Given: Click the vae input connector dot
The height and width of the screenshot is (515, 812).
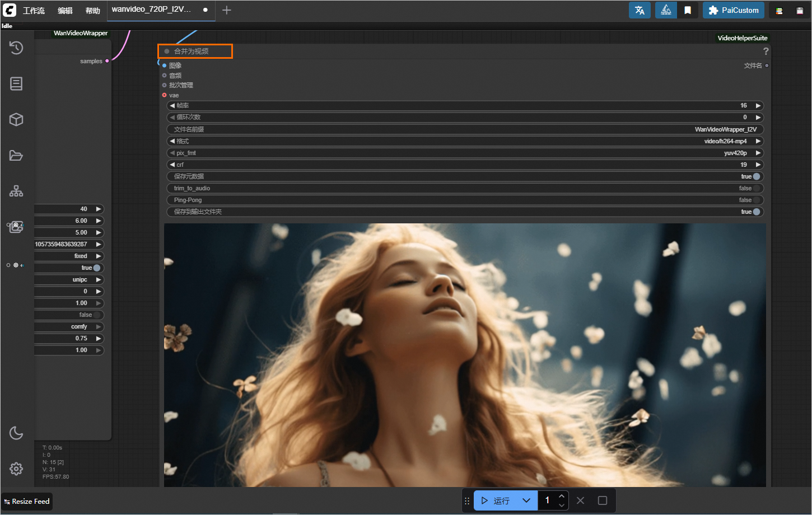Looking at the screenshot, I should (x=164, y=95).
